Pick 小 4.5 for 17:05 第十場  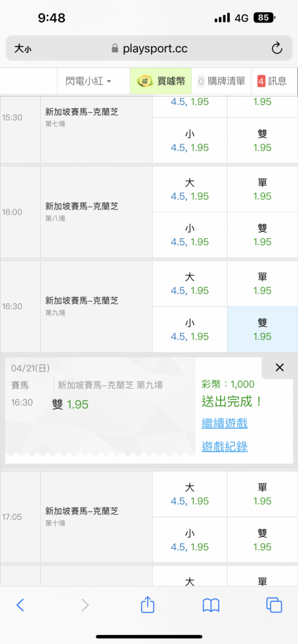click(x=190, y=540)
